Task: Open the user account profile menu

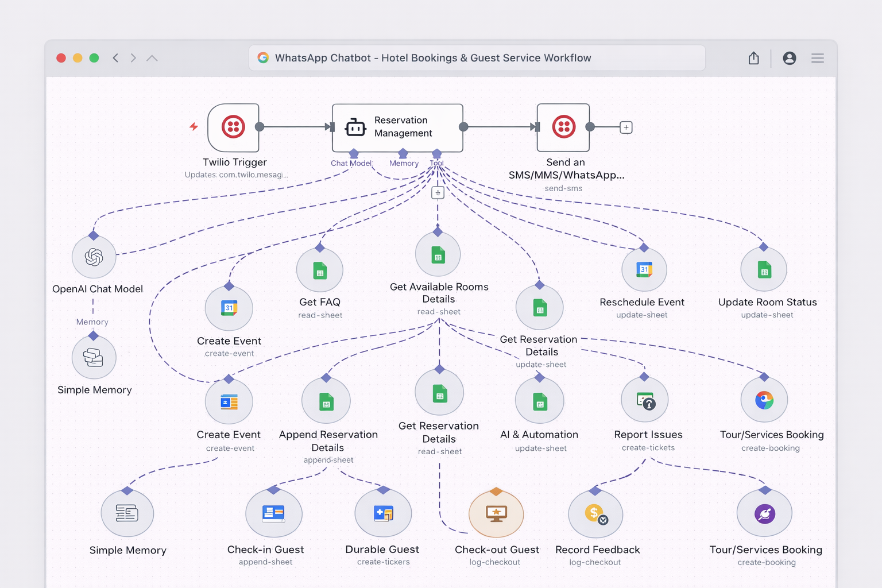Action: pos(789,57)
